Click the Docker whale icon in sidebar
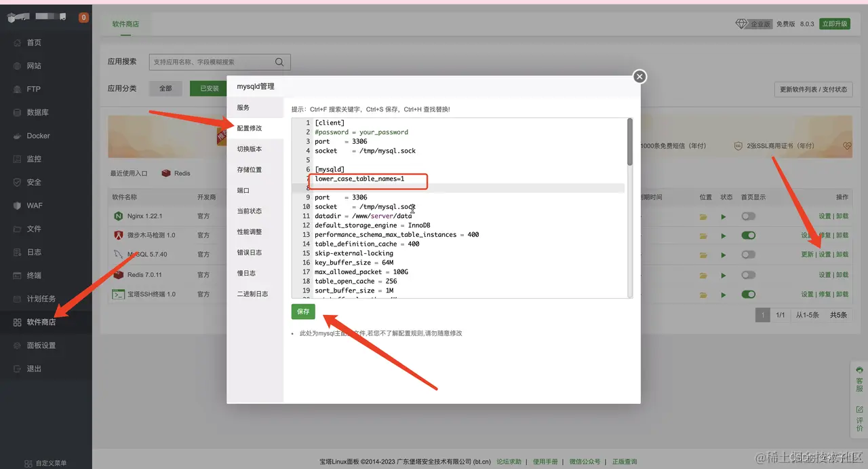 [x=18, y=136]
